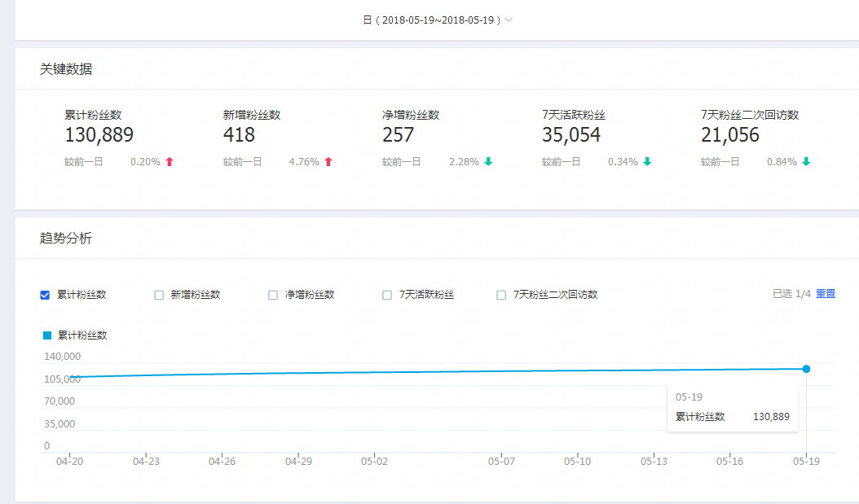Expand the 日（2018-05-19~2018-05-19）chevron

[x=508, y=20]
